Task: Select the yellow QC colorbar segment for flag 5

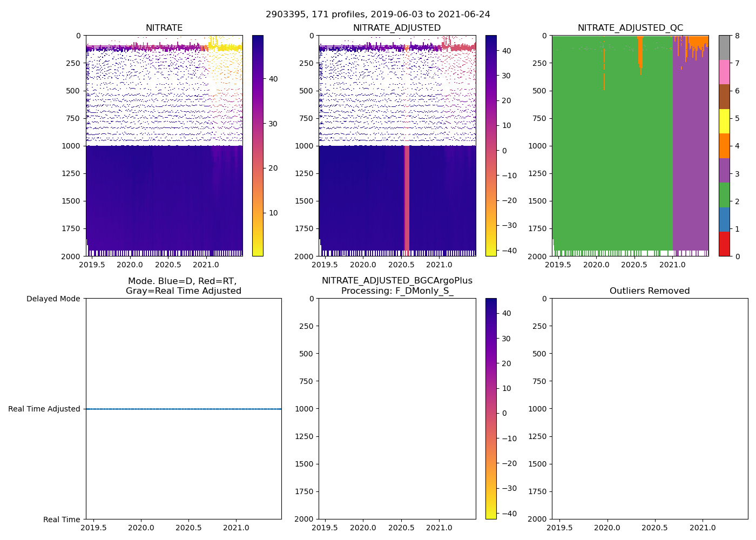Action: pos(724,122)
